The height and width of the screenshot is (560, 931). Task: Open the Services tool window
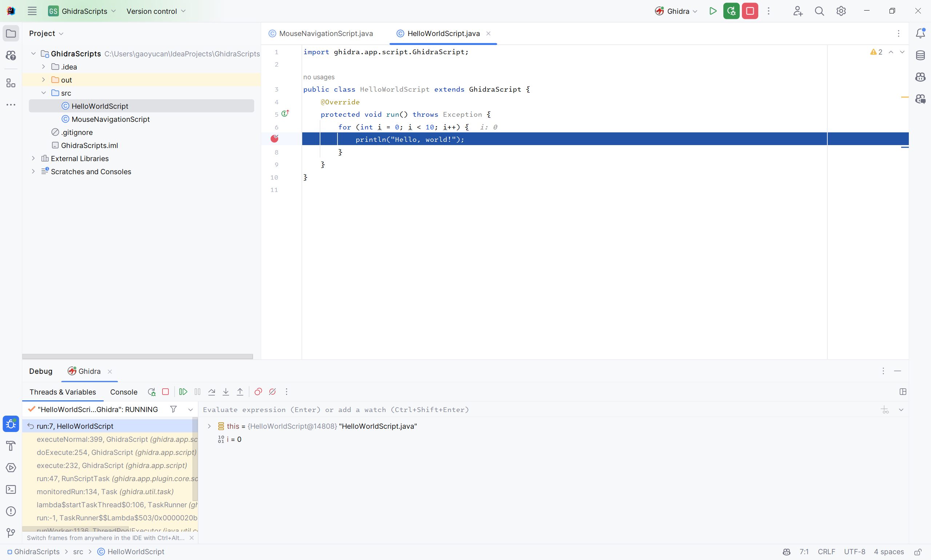(x=11, y=468)
